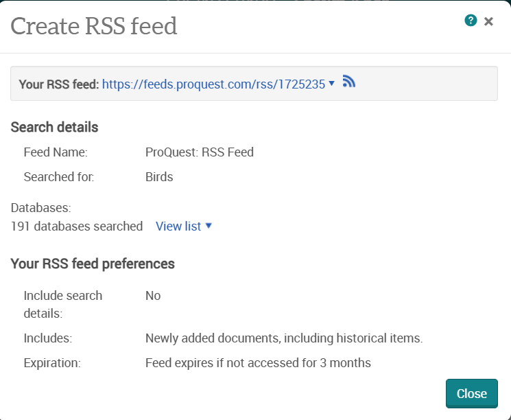Viewport: 511px width, 420px height.
Task: Close the Create RSS feed dialog with X
Action: pyautogui.click(x=488, y=21)
